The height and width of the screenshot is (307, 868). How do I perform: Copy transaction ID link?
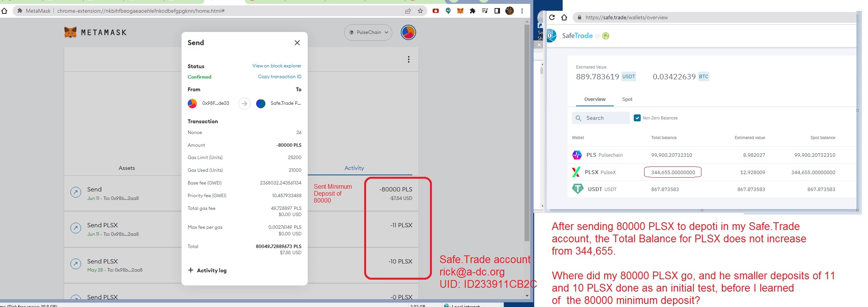(280, 77)
